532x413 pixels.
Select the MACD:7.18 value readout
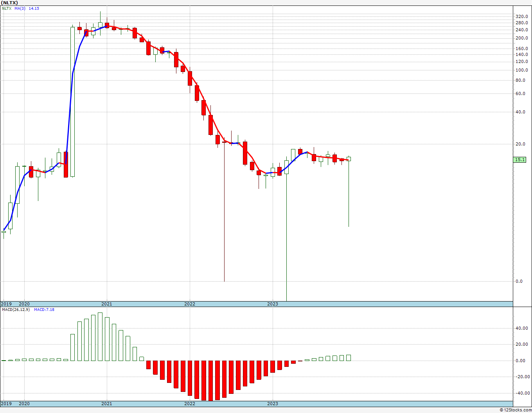(x=44, y=310)
